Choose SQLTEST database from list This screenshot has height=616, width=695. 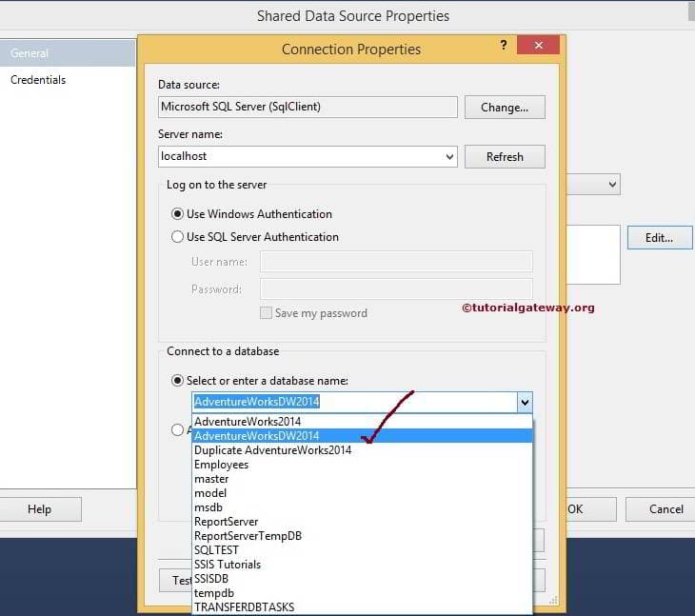(x=362, y=550)
